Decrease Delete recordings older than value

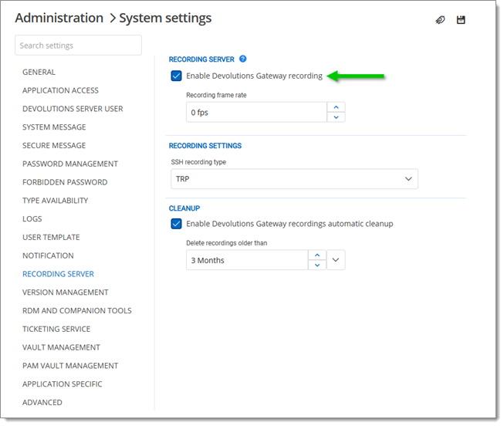(317, 265)
